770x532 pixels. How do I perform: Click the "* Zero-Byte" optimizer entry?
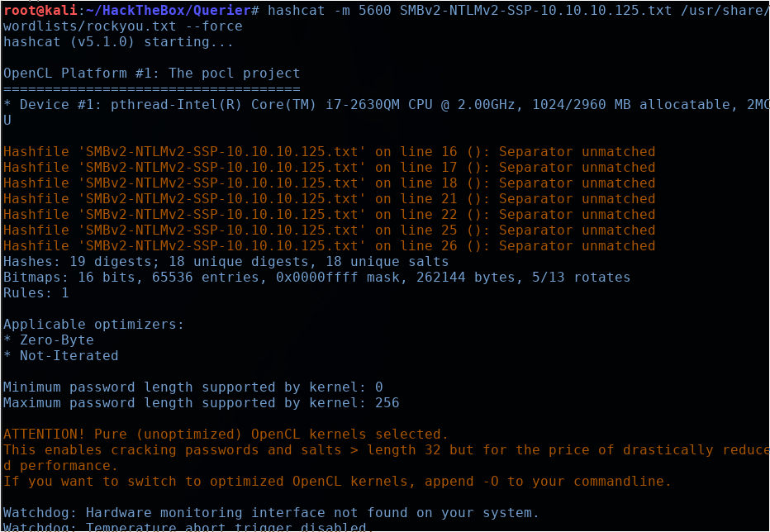click(49, 340)
